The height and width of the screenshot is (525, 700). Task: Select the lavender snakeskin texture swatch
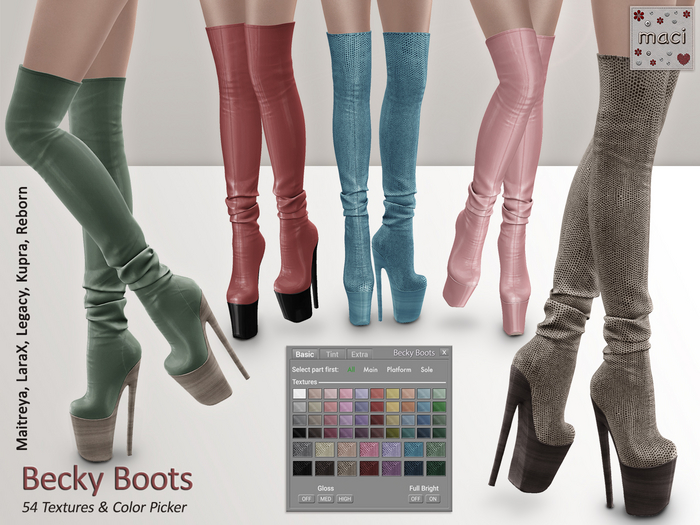click(x=392, y=450)
